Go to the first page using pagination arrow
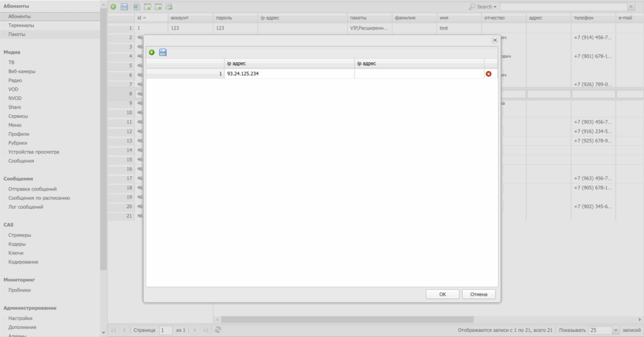 (114, 330)
